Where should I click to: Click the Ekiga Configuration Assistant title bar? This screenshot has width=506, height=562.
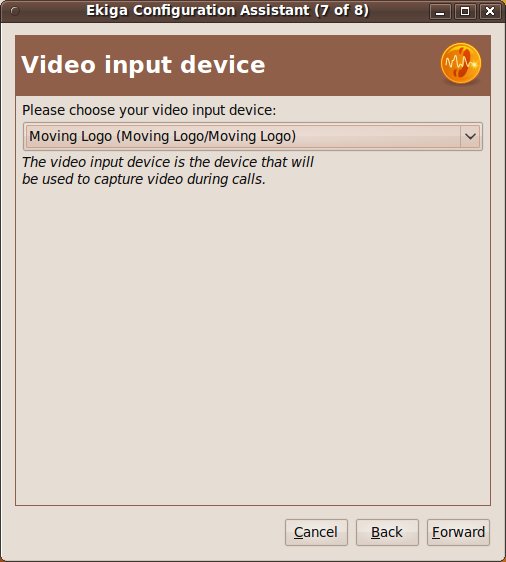(x=227, y=11)
